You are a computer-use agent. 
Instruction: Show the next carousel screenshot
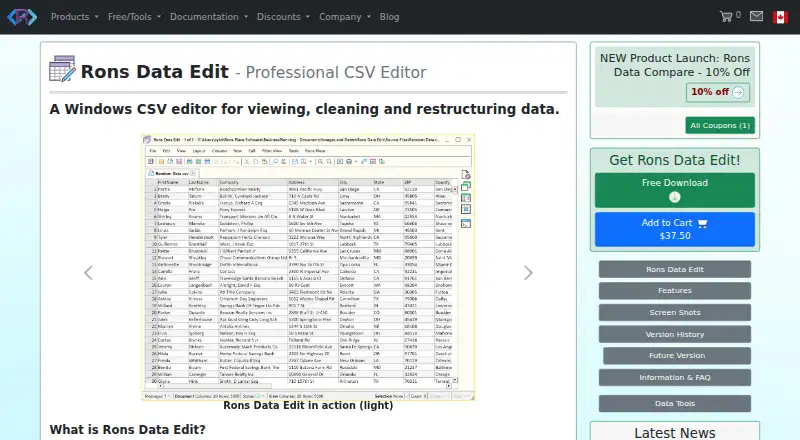coord(528,273)
